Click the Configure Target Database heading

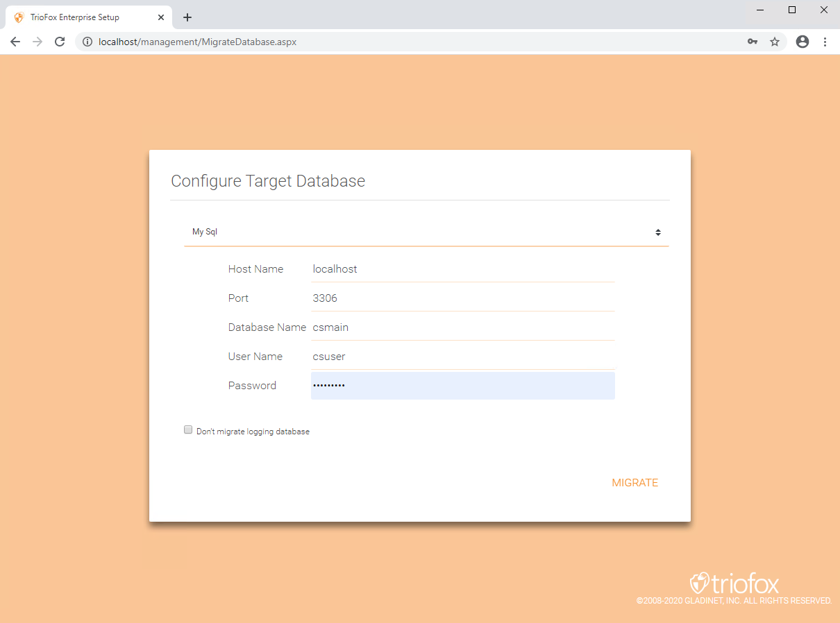(x=268, y=182)
